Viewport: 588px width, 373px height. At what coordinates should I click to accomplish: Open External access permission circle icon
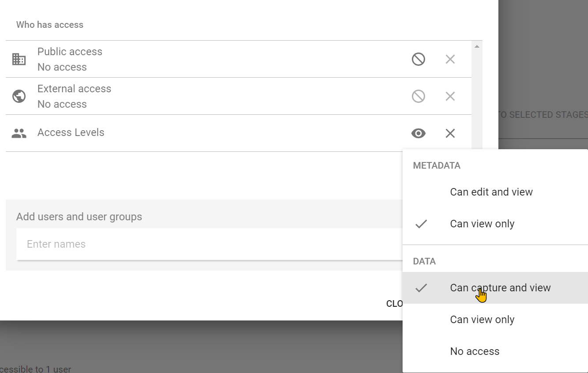(x=418, y=96)
